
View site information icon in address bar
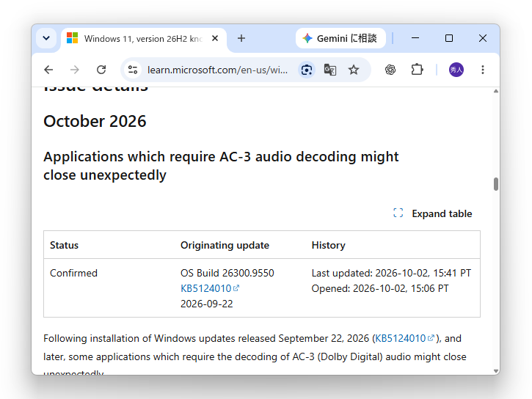pyautogui.click(x=133, y=70)
